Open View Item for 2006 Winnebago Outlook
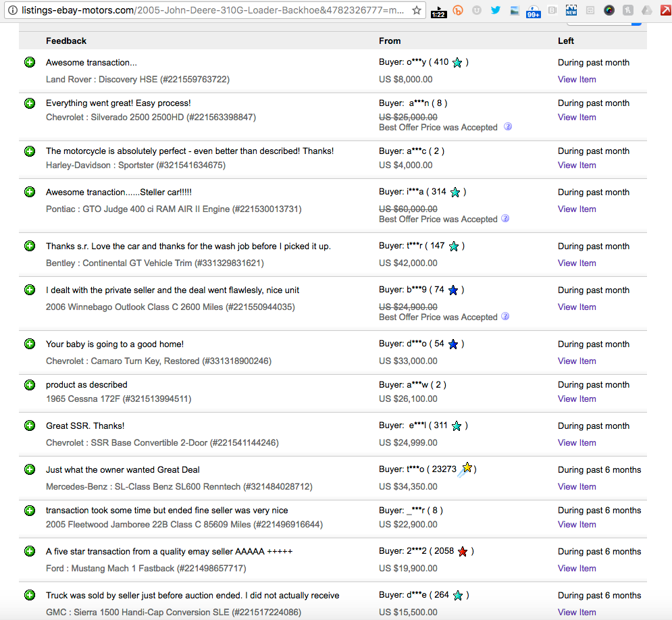 coord(577,307)
